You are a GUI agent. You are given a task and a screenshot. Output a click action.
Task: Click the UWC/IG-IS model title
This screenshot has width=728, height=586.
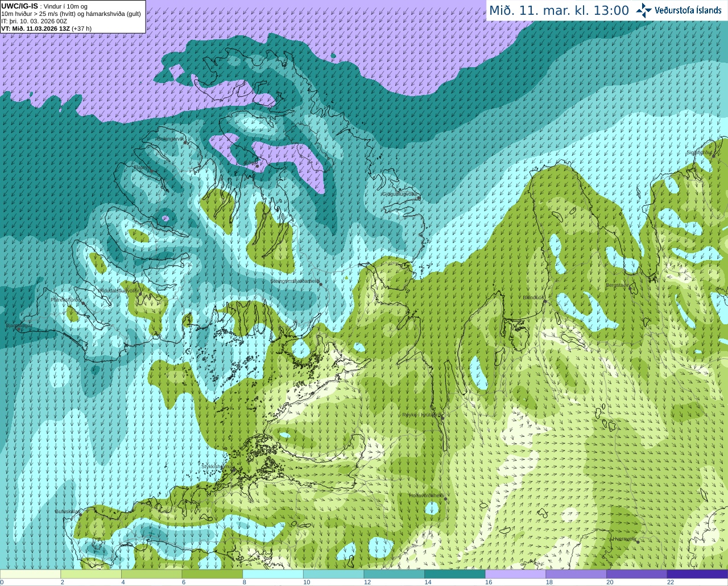(x=20, y=6)
